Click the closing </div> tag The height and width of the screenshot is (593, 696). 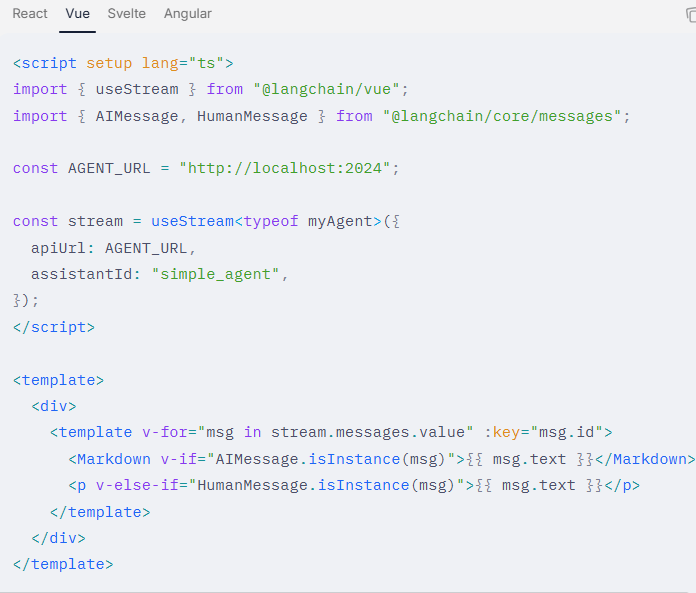[x=58, y=538]
